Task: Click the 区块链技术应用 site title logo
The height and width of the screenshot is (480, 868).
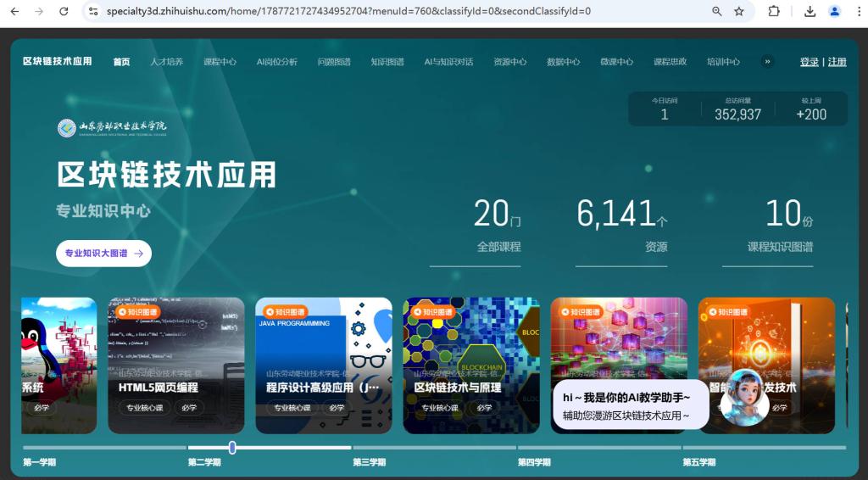Action: click(58, 61)
